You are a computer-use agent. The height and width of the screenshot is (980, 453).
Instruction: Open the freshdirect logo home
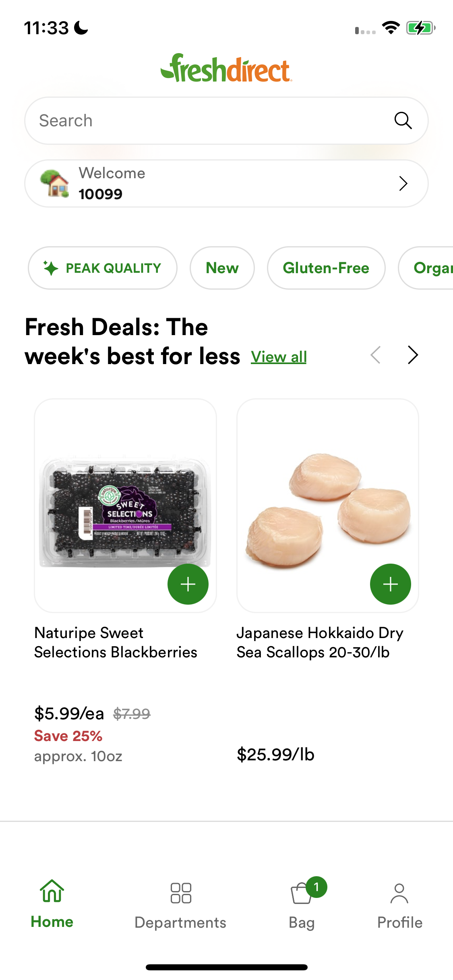[x=226, y=69]
